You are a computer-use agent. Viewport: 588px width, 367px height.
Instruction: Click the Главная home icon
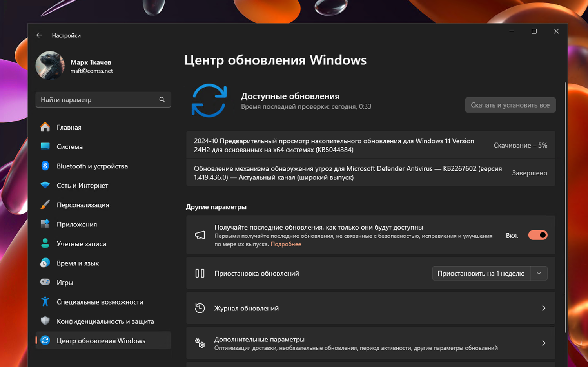(45, 127)
